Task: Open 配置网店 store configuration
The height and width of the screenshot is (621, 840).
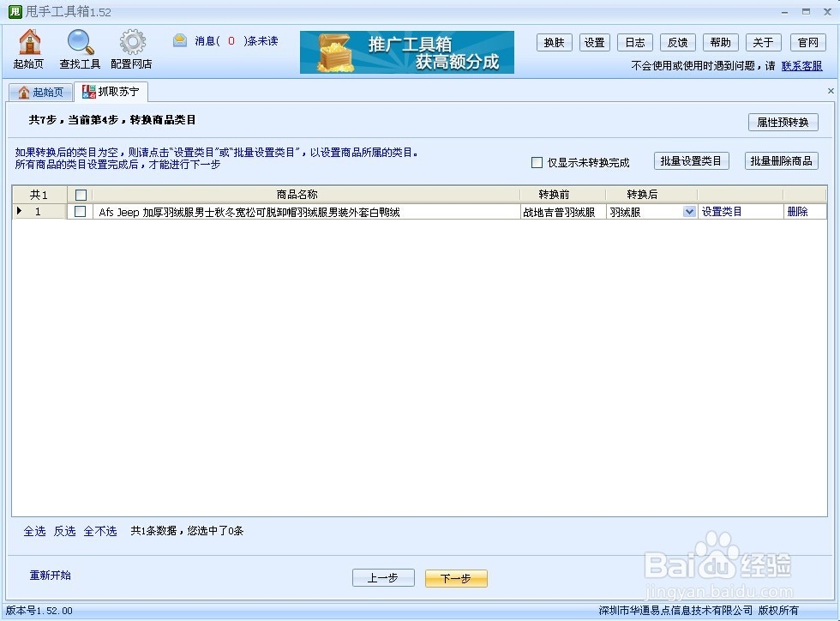Action: (x=131, y=49)
